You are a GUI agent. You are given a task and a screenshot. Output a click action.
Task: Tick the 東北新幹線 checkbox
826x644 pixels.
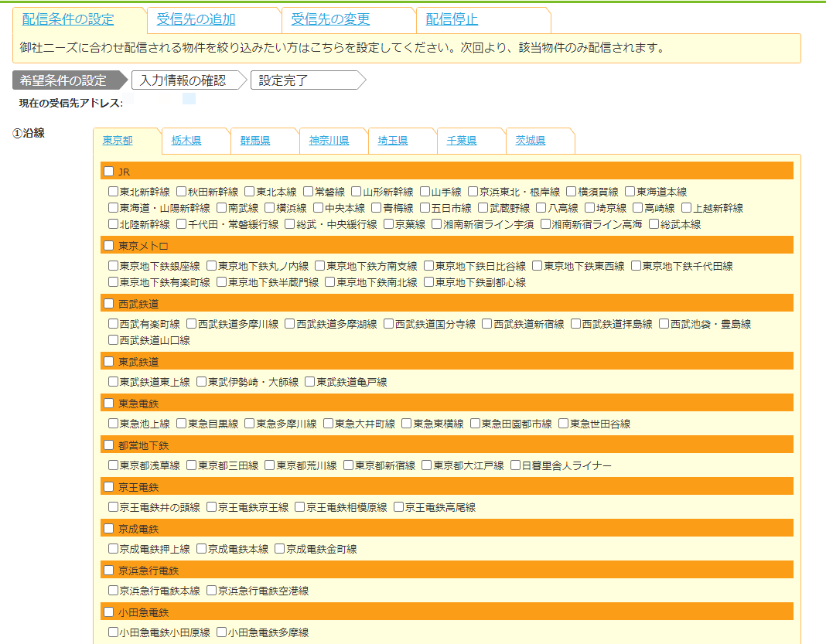pos(113,191)
